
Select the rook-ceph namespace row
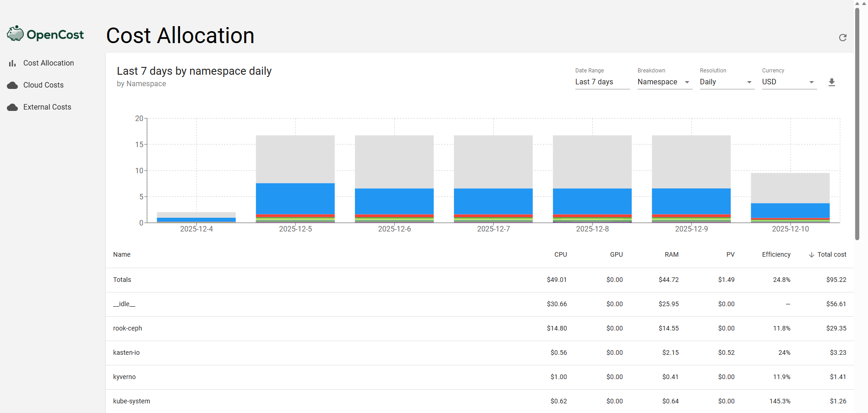point(127,328)
